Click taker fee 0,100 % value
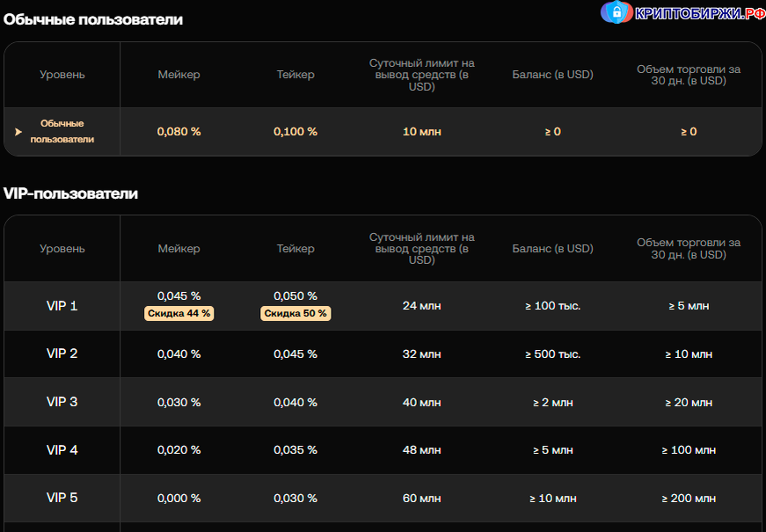 coord(295,132)
